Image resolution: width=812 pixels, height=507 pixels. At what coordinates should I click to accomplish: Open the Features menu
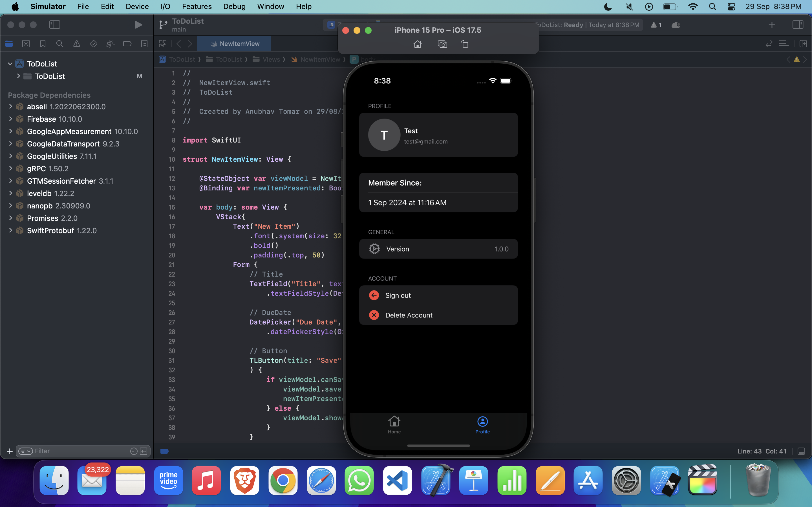197,6
